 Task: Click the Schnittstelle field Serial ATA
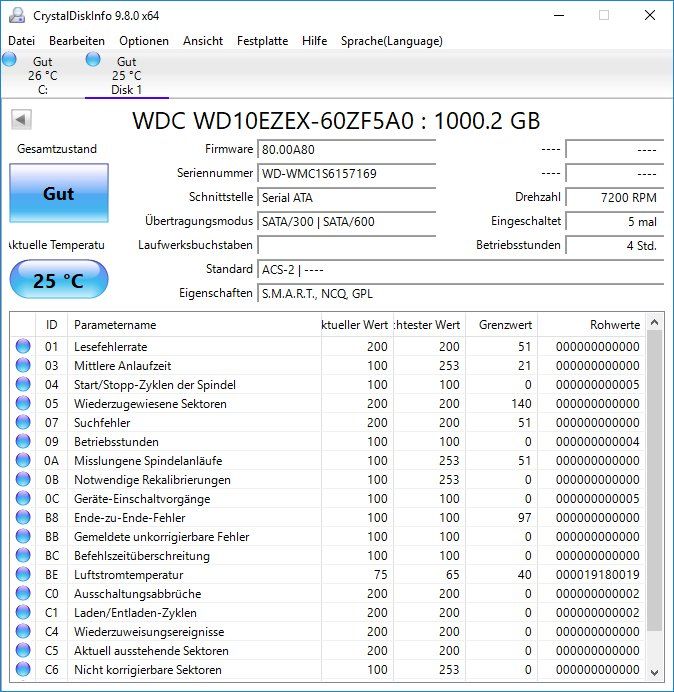(x=346, y=197)
